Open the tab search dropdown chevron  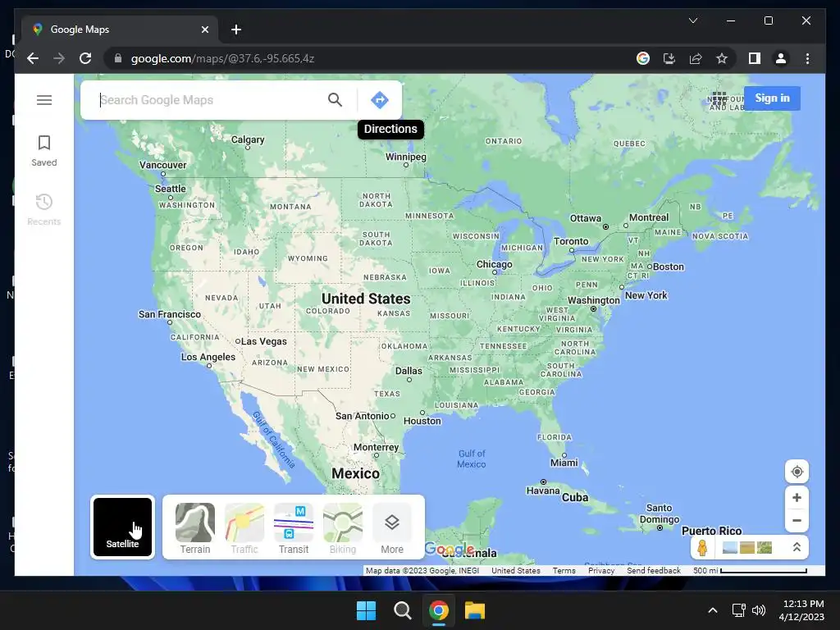[x=692, y=21]
